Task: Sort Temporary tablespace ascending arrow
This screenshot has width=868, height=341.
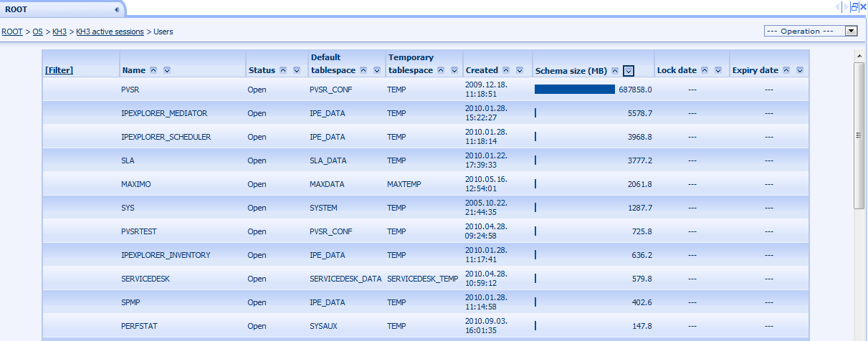Action: point(441,70)
